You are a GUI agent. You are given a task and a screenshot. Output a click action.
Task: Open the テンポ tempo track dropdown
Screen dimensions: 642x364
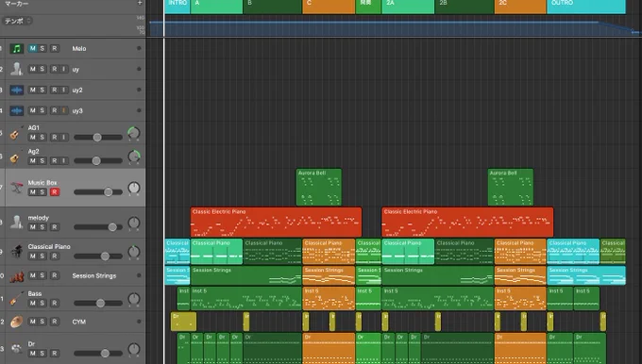coord(17,21)
